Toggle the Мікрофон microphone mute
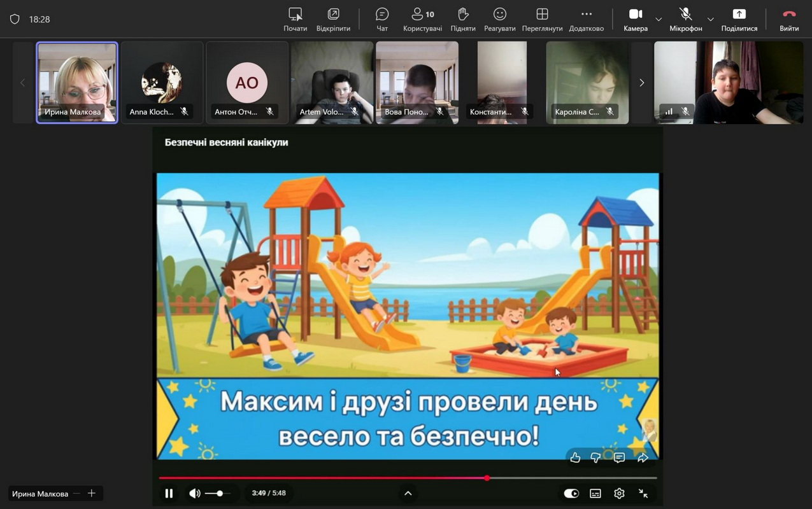The height and width of the screenshot is (509, 812). (x=685, y=15)
